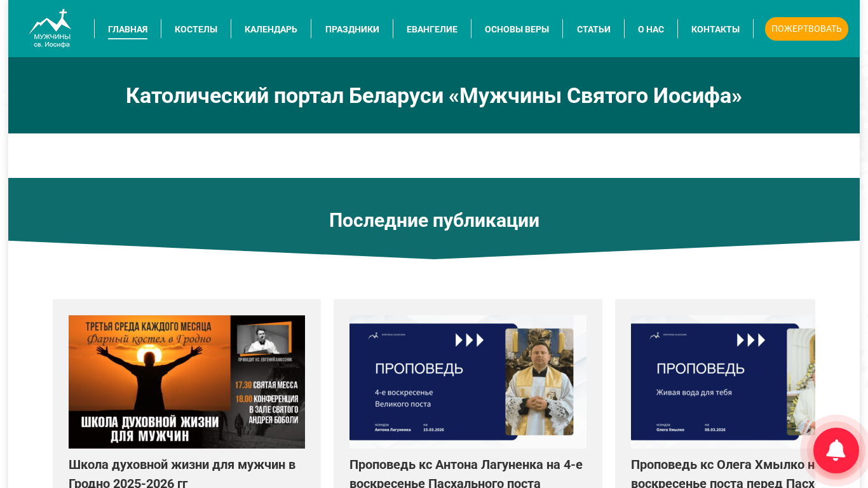Open the Живая вода для тебя sermon thumbnail
This screenshot has width=868, height=488.
723,382
